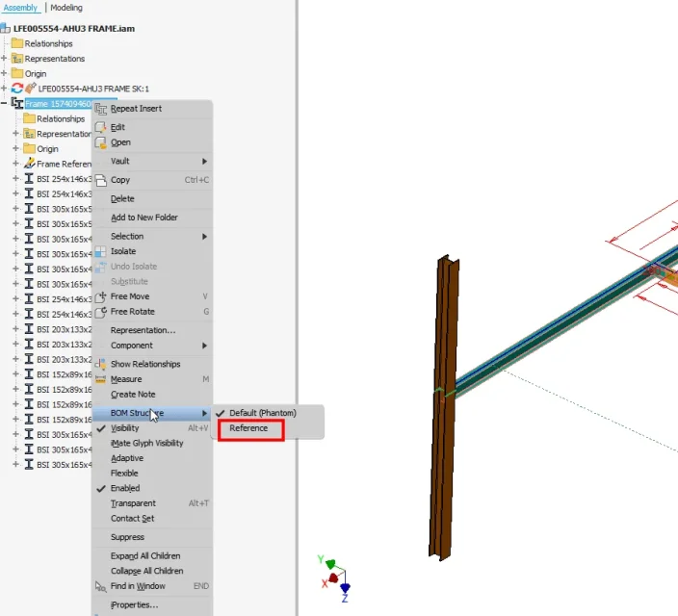Collapse the Frame node in browser tree

4,103
